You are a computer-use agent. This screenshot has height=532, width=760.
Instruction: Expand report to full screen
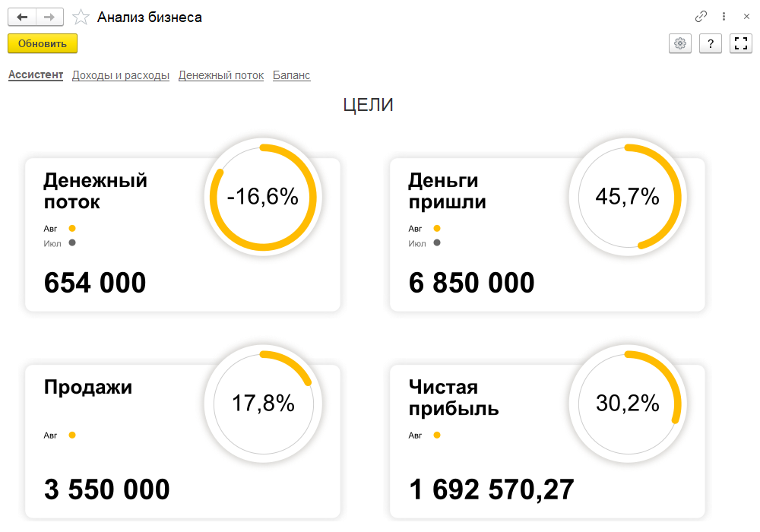point(740,43)
